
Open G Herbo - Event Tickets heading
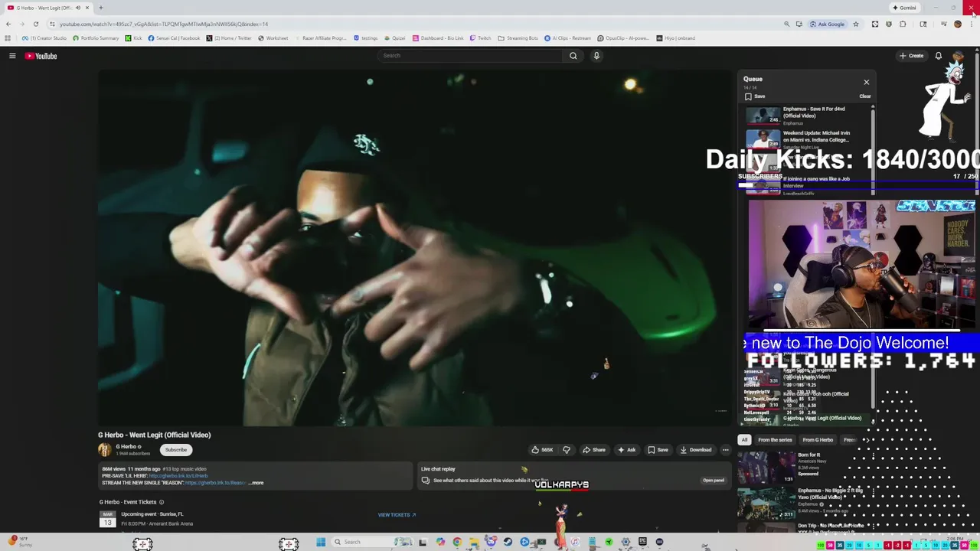pyautogui.click(x=128, y=502)
